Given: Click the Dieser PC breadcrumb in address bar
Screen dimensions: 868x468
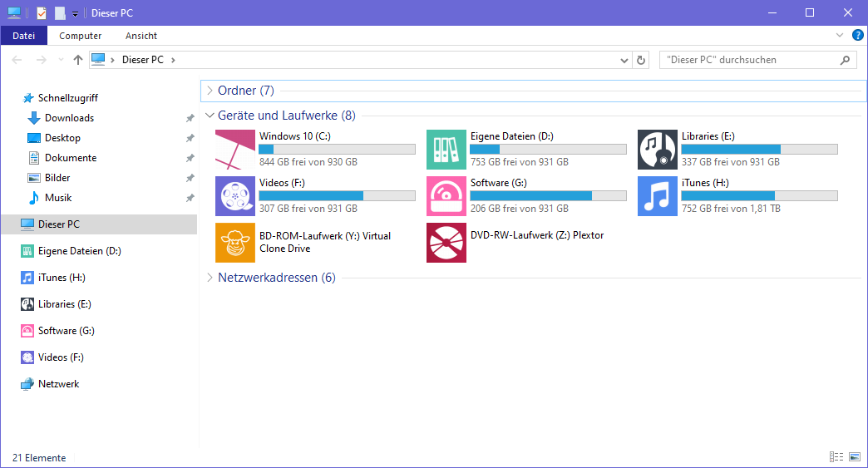Looking at the screenshot, I should click(143, 60).
